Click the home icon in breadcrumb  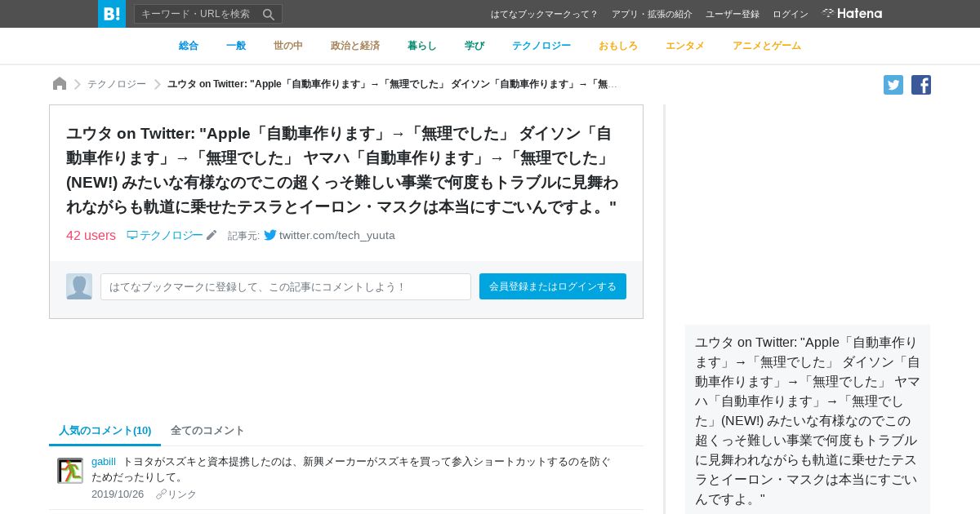click(x=60, y=84)
